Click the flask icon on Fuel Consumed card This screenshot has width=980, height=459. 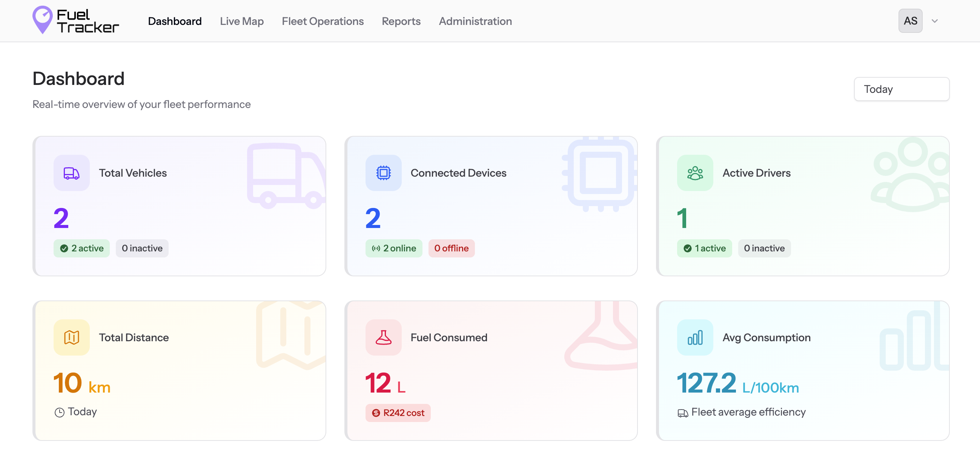click(x=383, y=337)
